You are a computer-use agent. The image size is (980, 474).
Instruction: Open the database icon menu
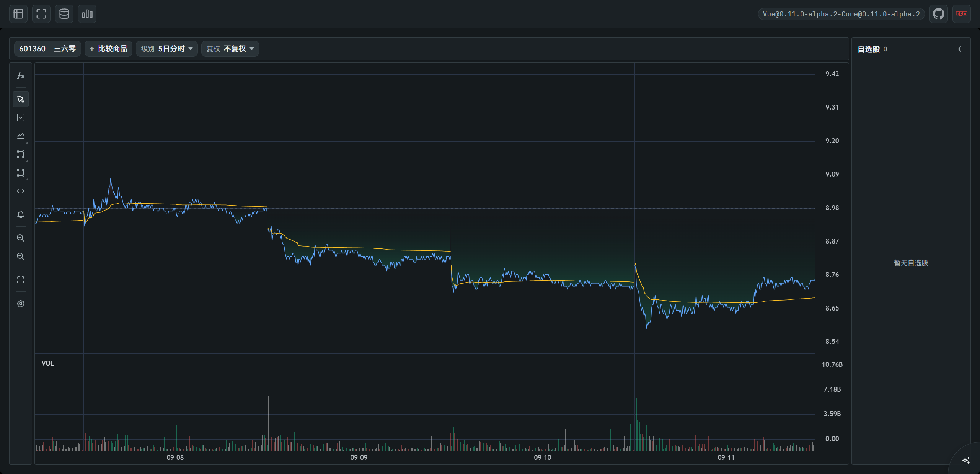64,14
